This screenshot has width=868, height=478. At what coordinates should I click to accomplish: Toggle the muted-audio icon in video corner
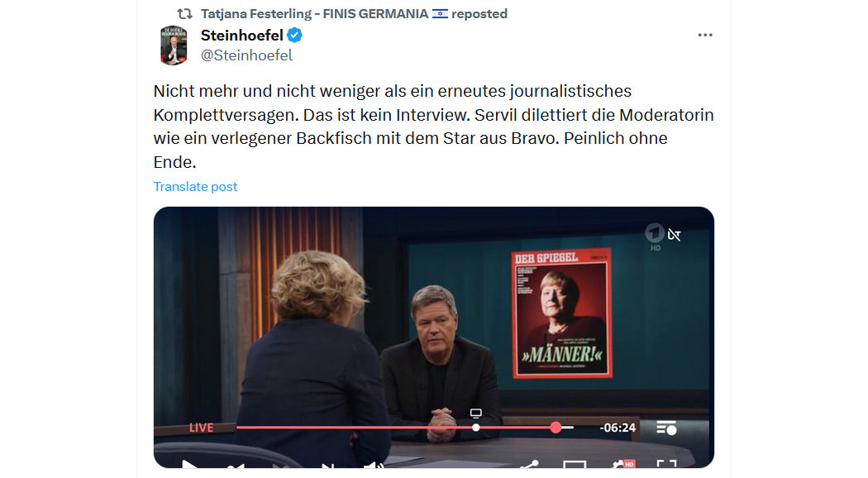click(x=675, y=235)
